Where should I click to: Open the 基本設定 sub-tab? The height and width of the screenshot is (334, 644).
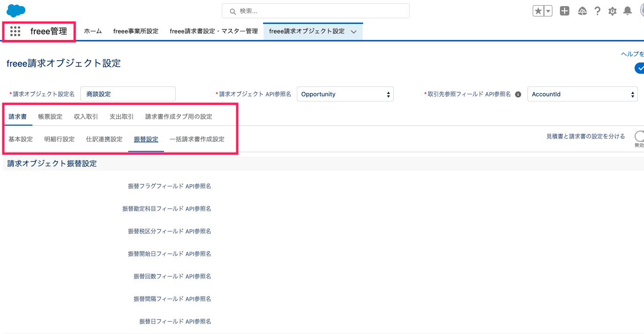point(21,139)
